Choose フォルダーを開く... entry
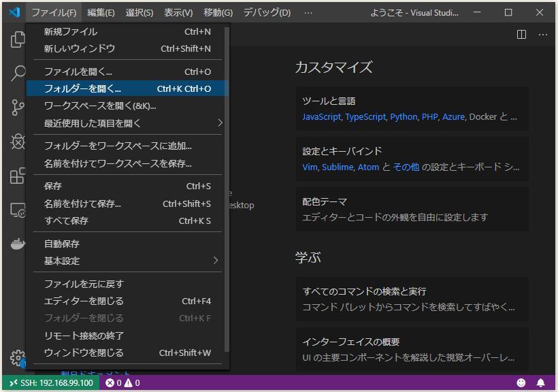Viewport: 558px width, 392px height. click(127, 88)
